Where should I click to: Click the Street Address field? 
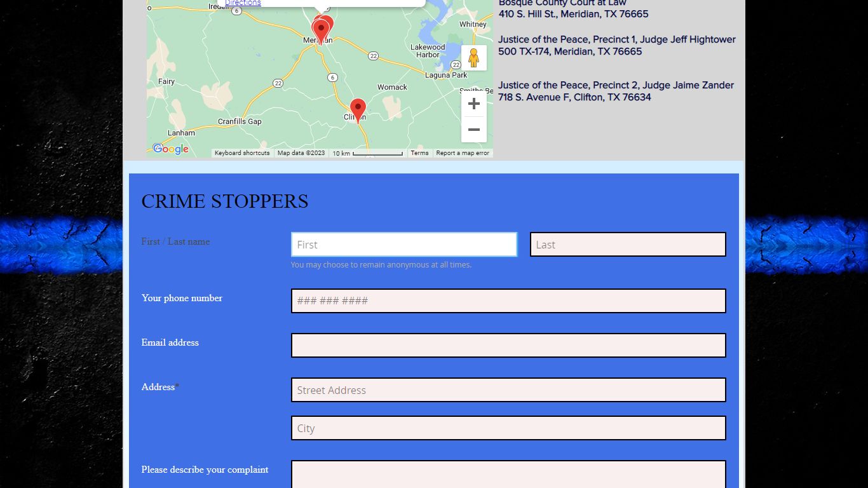[508, 390]
